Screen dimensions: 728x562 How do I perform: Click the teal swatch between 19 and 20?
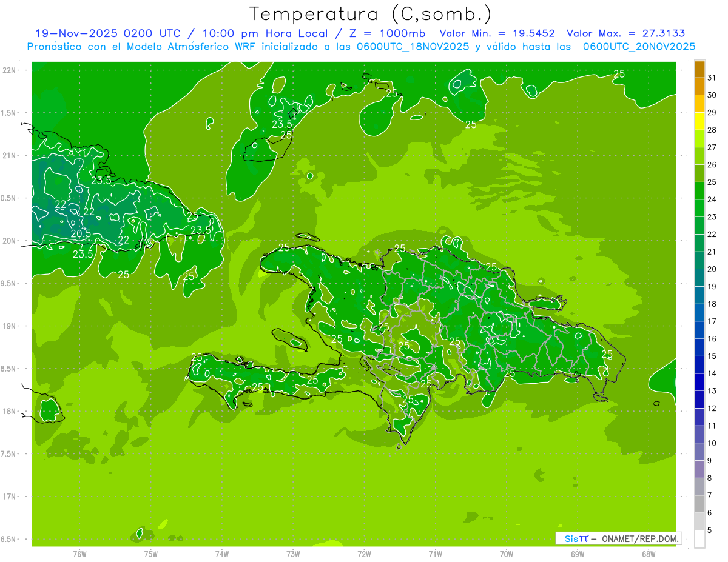click(699, 278)
